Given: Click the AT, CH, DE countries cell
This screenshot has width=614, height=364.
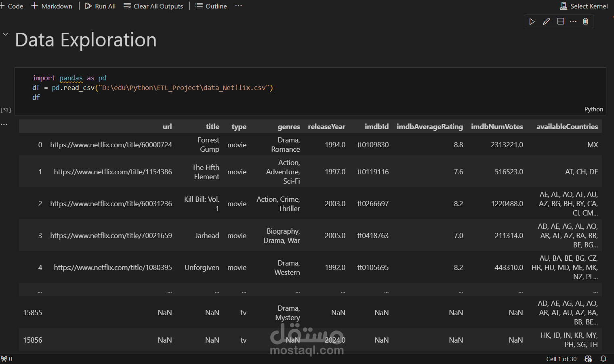Looking at the screenshot, I should pyautogui.click(x=581, y=172).
